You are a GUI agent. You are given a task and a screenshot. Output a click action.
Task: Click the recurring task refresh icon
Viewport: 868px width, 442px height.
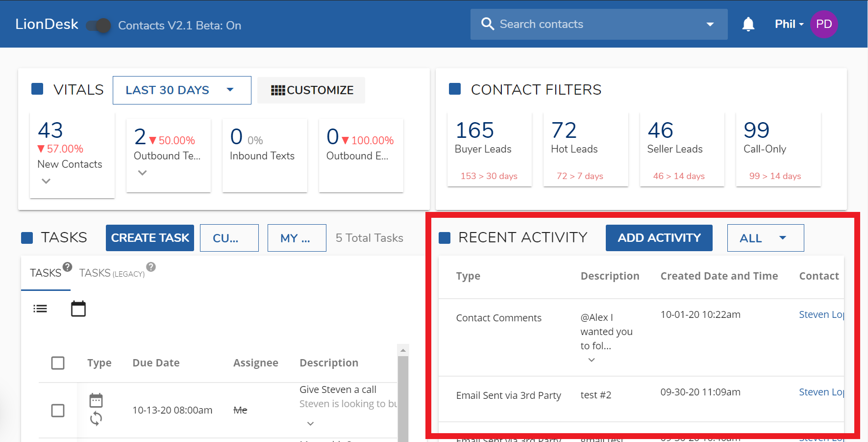coord(96,418)
